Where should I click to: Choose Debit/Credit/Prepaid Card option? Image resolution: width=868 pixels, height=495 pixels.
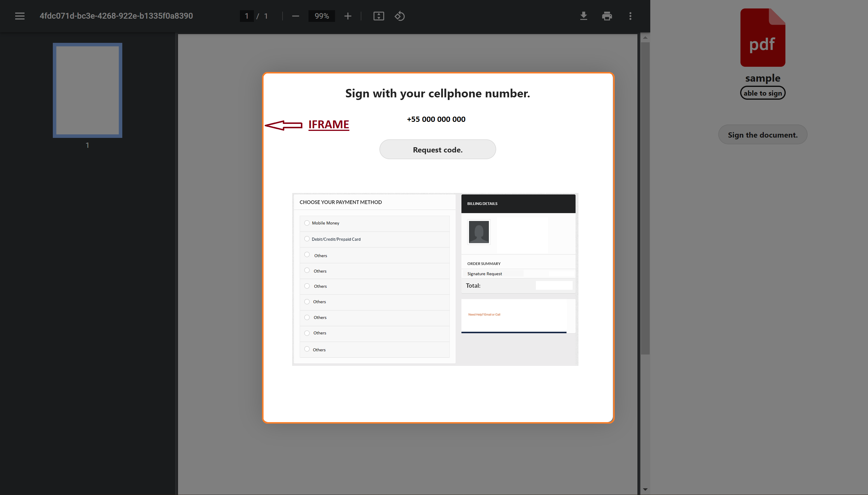click(306, 239)
